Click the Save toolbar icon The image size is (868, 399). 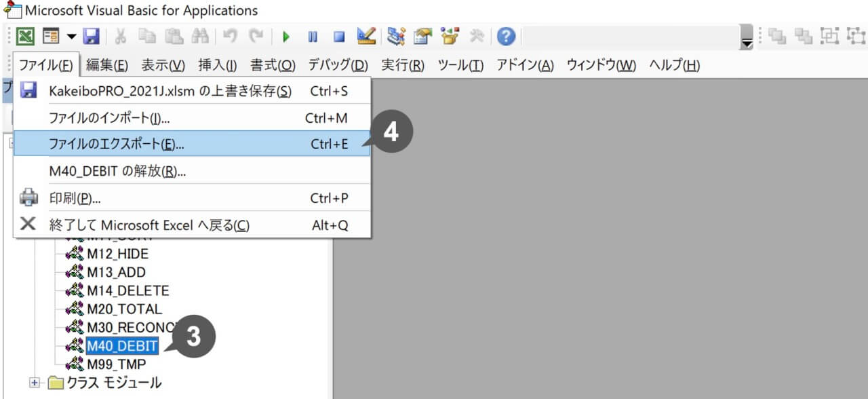(91, 36)
